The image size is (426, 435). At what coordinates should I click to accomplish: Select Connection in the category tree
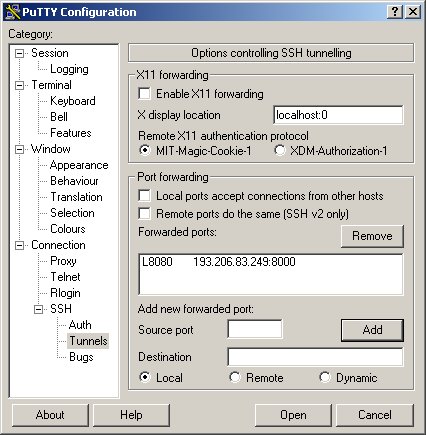click(x=58, y=245)
